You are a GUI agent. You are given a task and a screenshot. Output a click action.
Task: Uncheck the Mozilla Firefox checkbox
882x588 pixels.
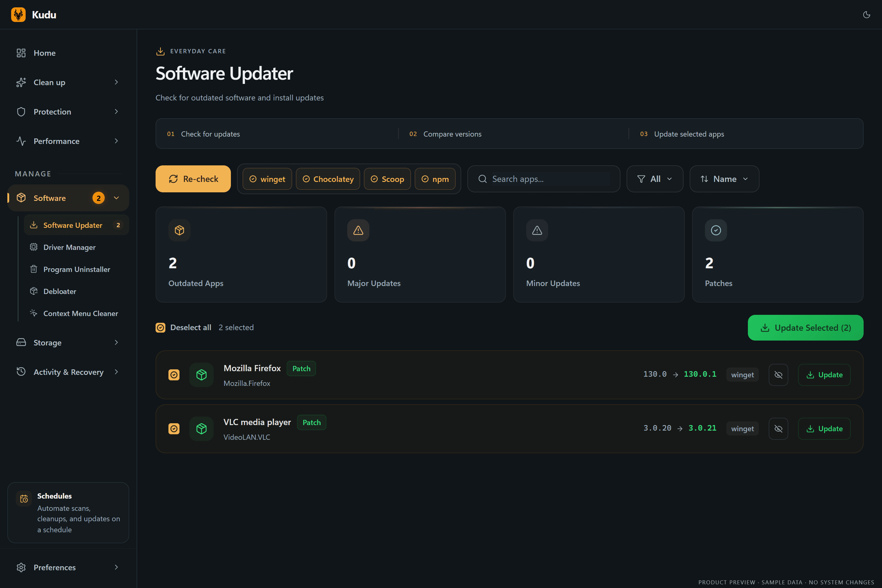pos(174,375)
